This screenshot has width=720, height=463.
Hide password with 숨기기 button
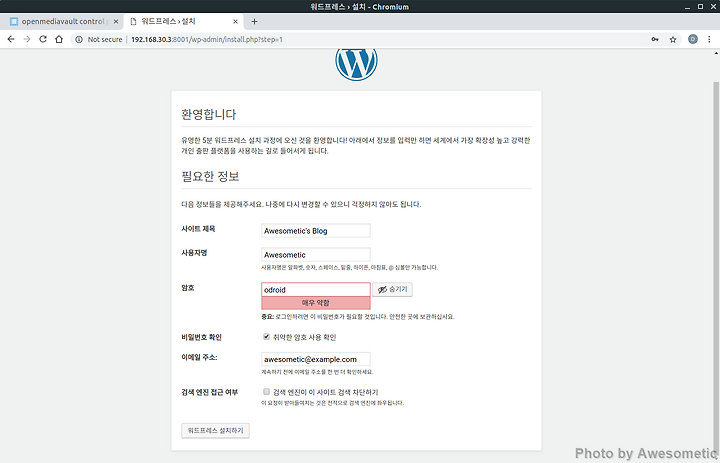tap(393, 289)
